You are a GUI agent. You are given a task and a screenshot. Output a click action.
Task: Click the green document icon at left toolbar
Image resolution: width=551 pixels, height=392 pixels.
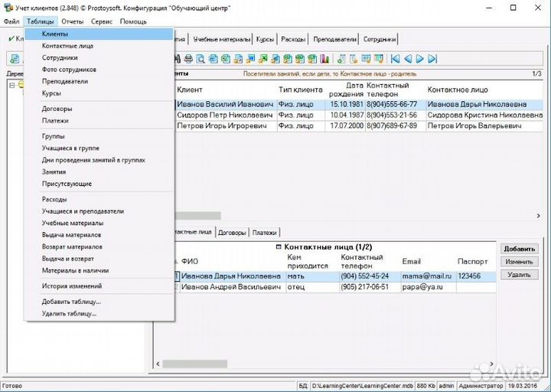tap(15, 59)
